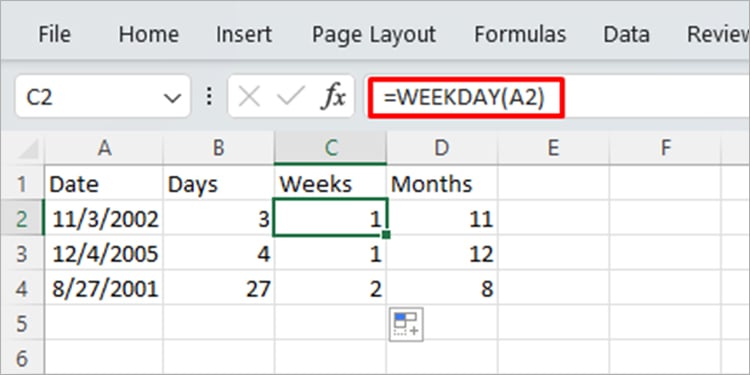Switch to the Formulas ribbon tab
The width and height of the screenshot is (750, 375).
click(x=520, y=34)
